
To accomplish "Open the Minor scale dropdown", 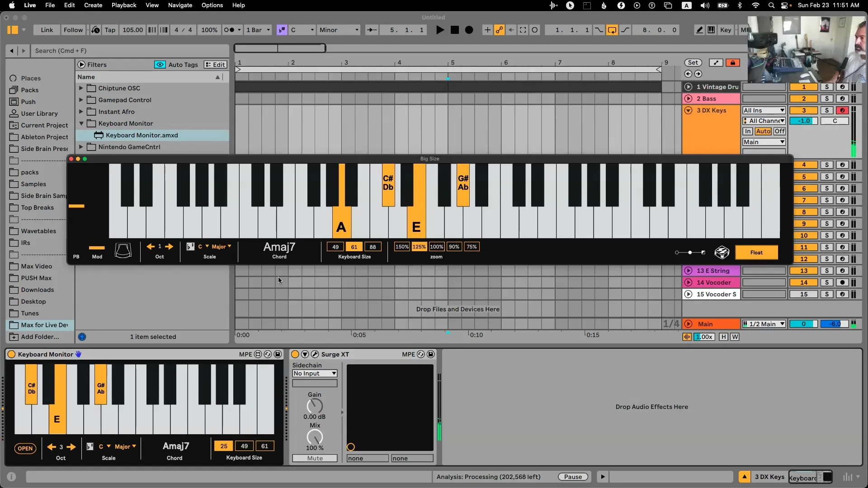I will [339, 30].
